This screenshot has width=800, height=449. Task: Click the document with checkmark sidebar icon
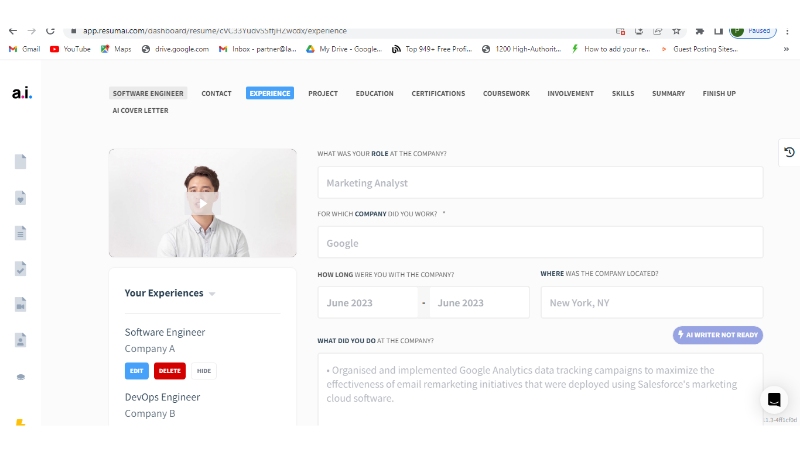[20, 268]
